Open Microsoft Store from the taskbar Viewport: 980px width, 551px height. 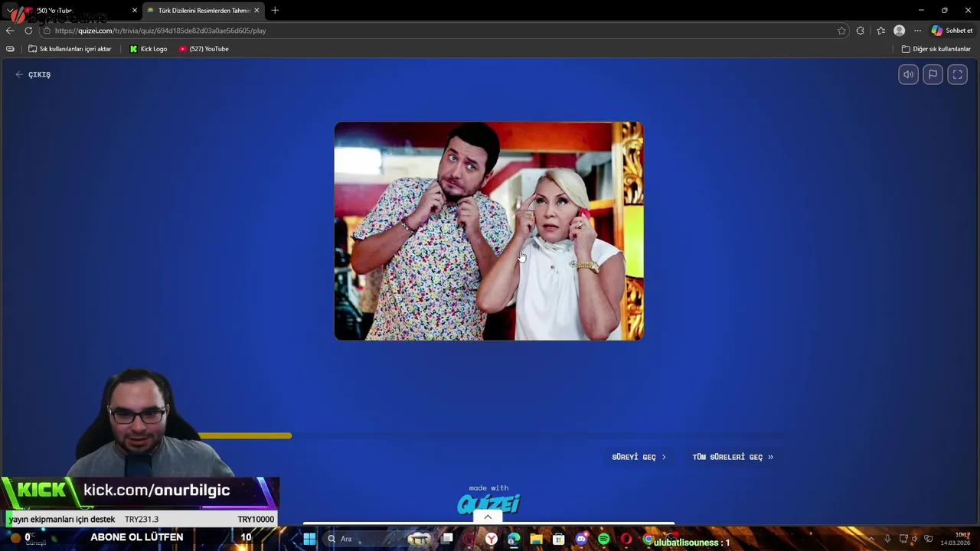coord(558,539)
